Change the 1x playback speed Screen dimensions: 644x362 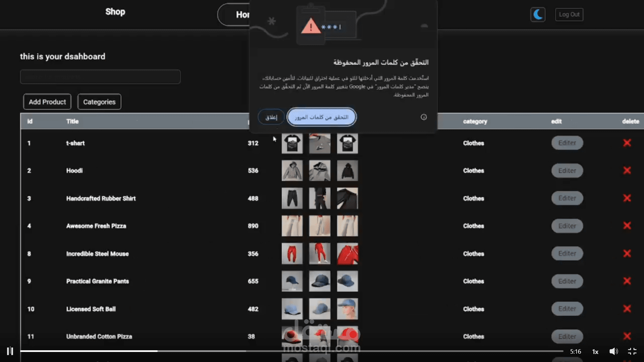click(595, 352)
